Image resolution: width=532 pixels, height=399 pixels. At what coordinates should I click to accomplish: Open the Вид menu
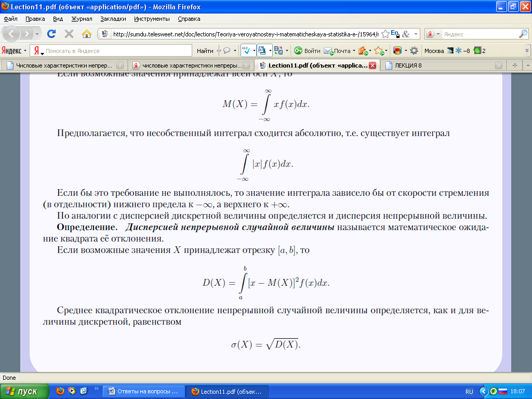point(58,19)
